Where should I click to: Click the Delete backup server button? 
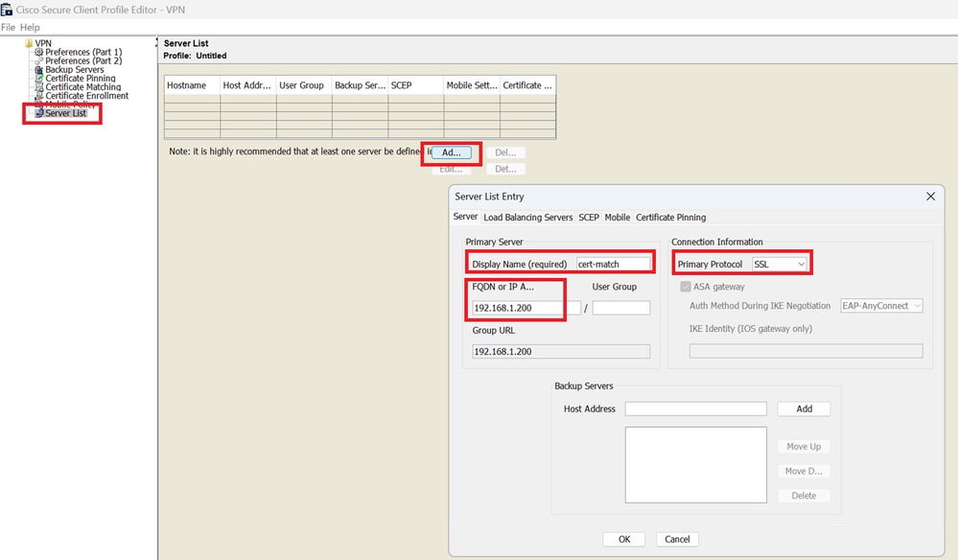(x=804, y=495)
